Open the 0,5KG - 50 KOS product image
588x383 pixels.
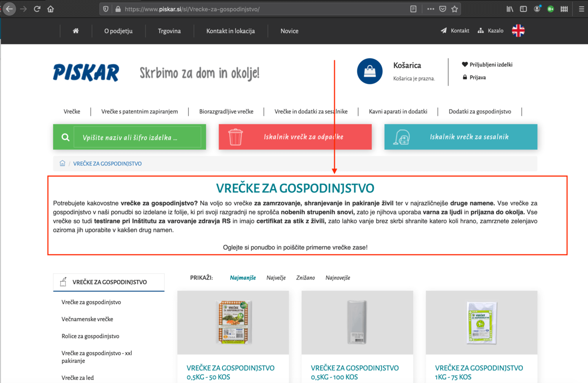point(233,323)
